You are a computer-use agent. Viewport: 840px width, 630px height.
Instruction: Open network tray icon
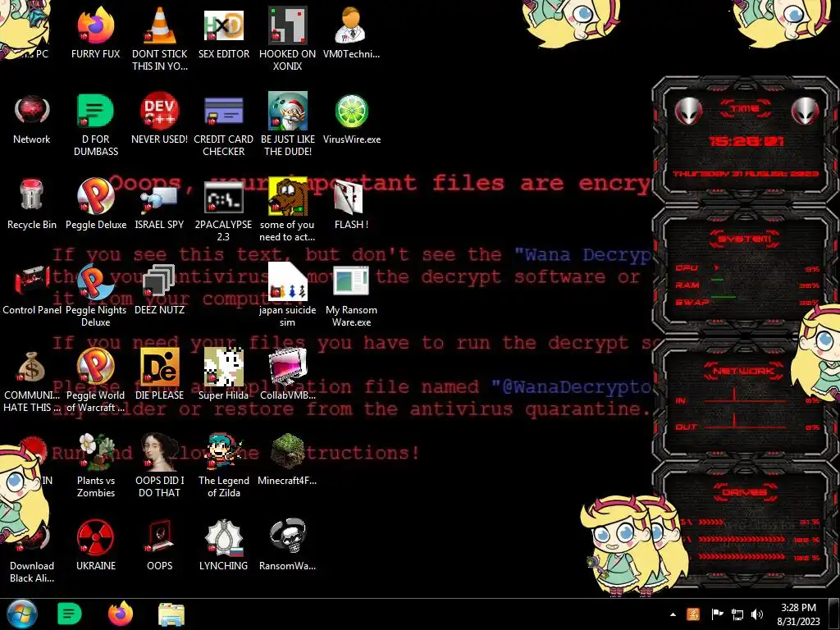[737, 614]
